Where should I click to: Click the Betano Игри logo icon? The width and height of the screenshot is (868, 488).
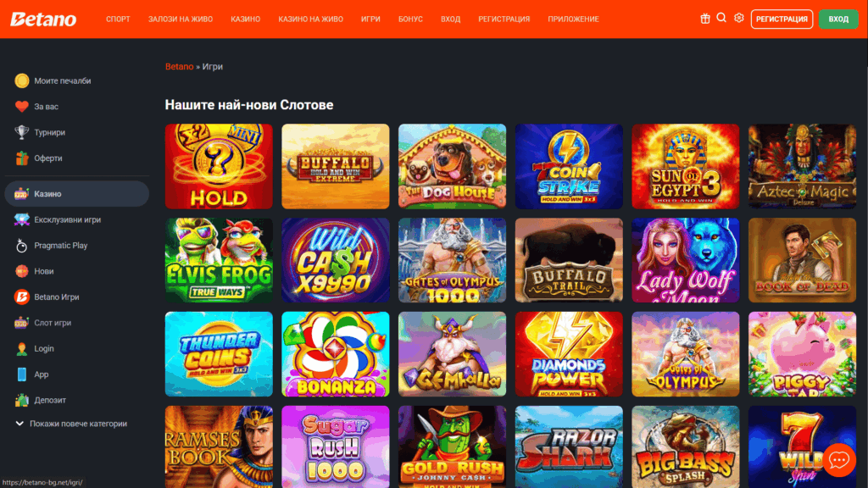21,297
